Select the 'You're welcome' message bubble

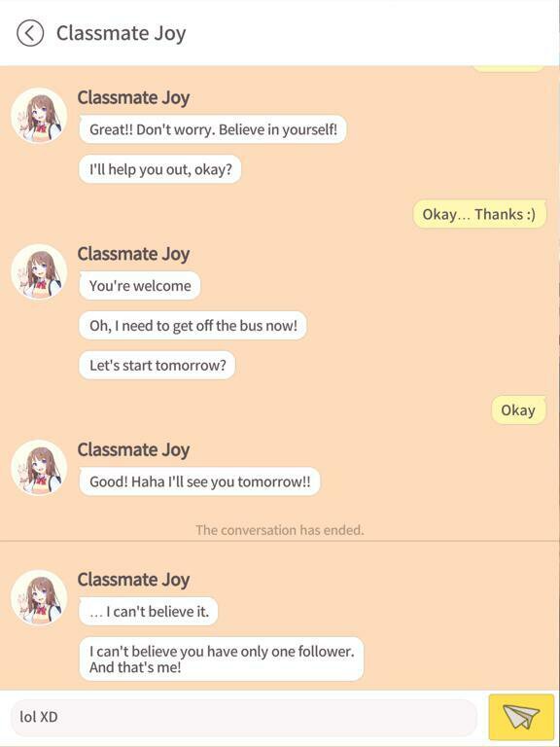point(140,286)
